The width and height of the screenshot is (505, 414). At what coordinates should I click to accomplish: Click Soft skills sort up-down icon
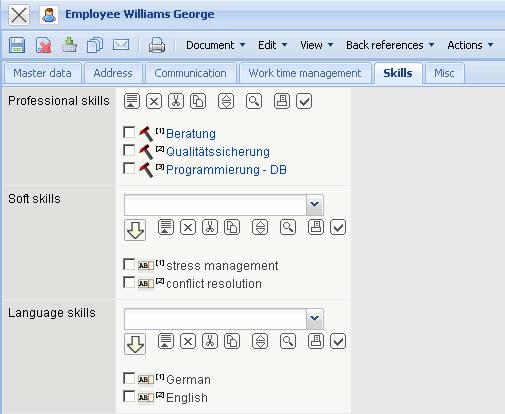(x=260, y=227)
